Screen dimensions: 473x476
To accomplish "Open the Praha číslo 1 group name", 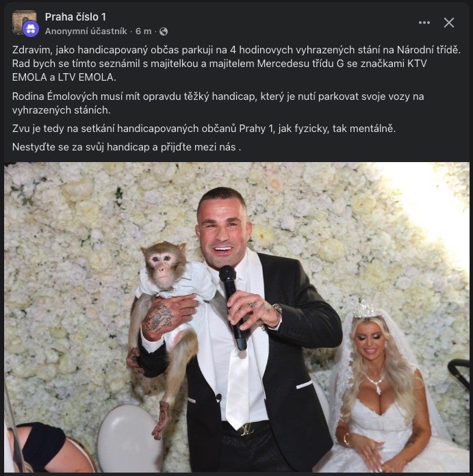I will click(75, 17).
